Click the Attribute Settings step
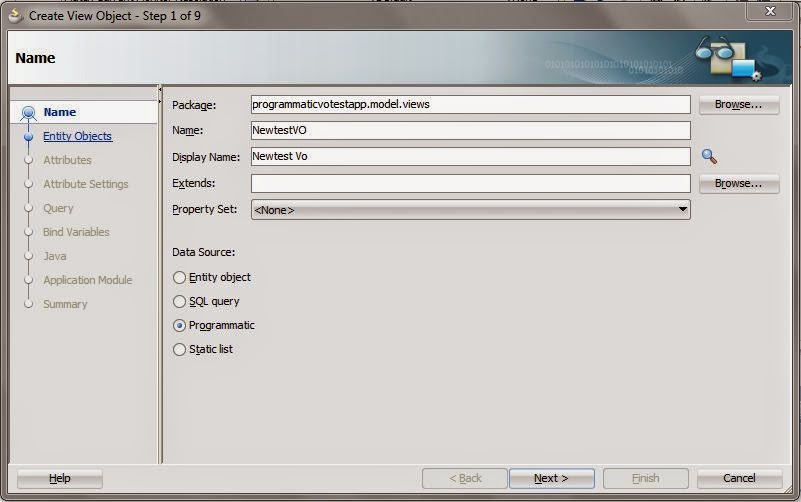This screenshot has width=801, height=502. click(85, 184)
